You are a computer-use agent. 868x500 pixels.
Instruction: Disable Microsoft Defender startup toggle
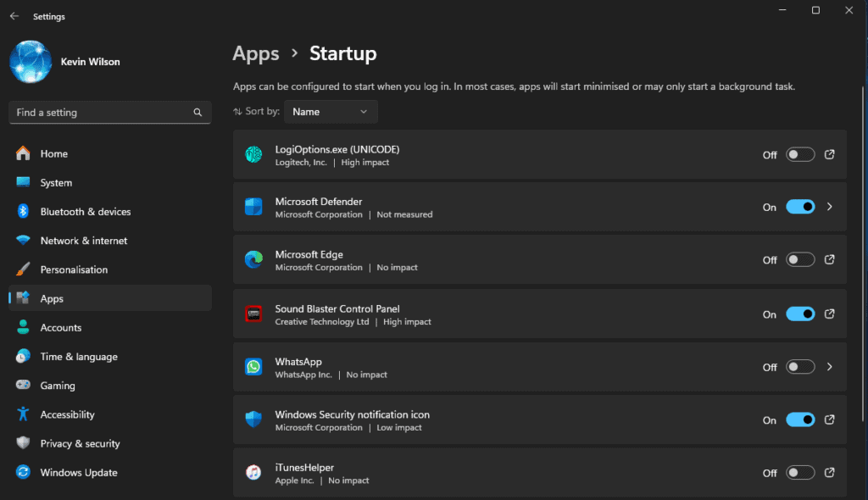coord(800,207)
